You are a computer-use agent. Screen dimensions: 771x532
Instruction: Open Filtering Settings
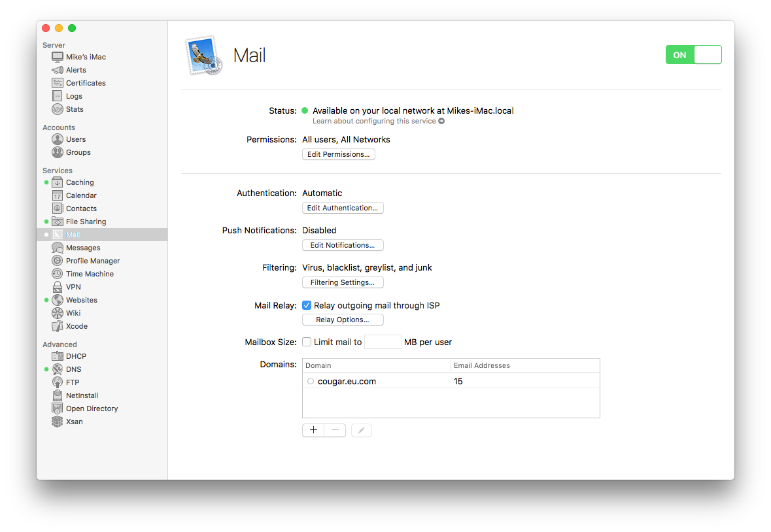tap(343, 282)
